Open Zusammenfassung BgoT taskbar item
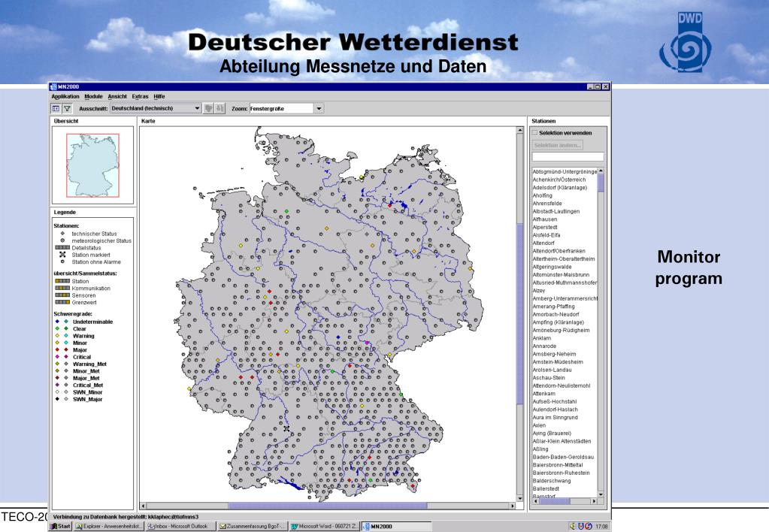Screen dimensions: 769x532 (x=252, y=526)
